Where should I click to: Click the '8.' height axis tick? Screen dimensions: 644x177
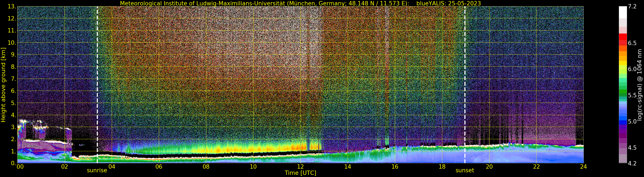coord(14,67)
